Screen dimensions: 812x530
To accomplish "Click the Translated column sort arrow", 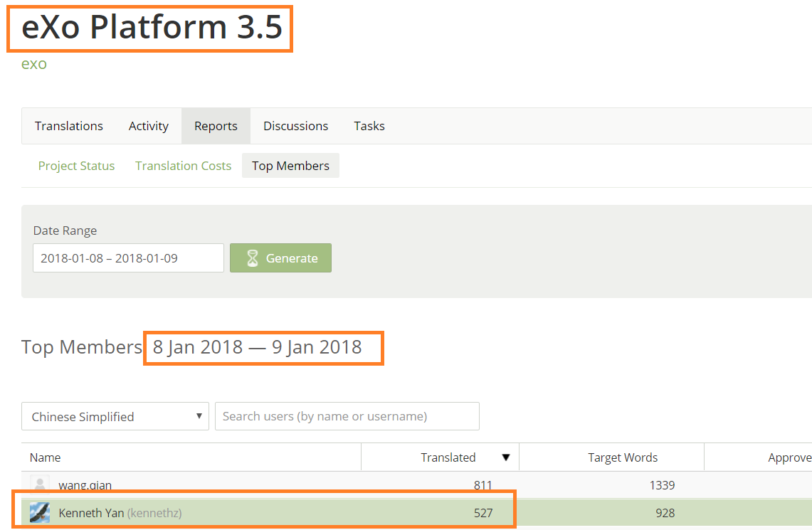I will click(506, 457).
